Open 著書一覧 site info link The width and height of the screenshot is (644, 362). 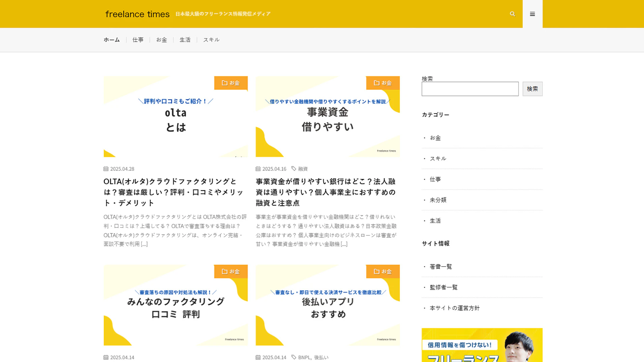click(441, 266)
